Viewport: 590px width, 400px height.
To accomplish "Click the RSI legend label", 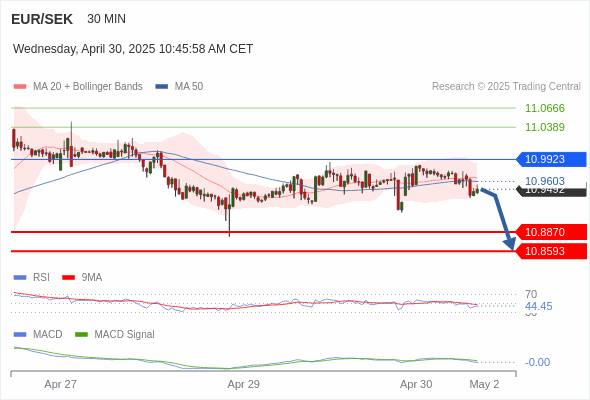I will (x=41, y=278).
